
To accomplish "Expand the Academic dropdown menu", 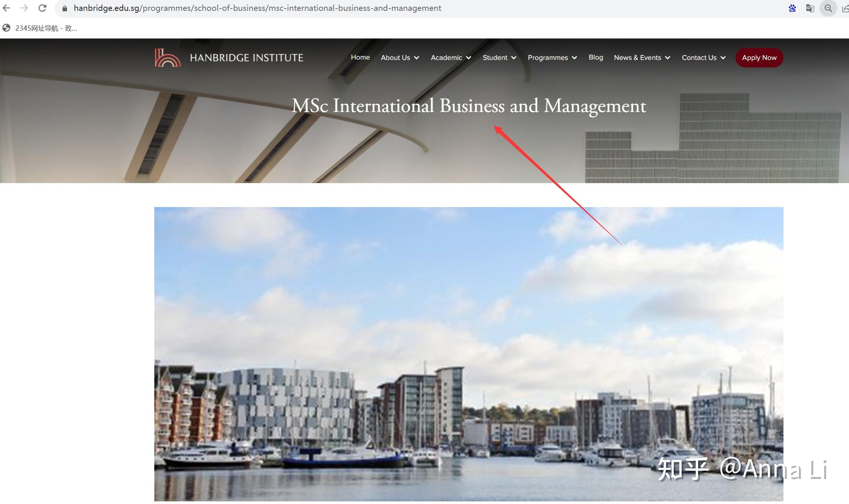I will coord(451,58).
